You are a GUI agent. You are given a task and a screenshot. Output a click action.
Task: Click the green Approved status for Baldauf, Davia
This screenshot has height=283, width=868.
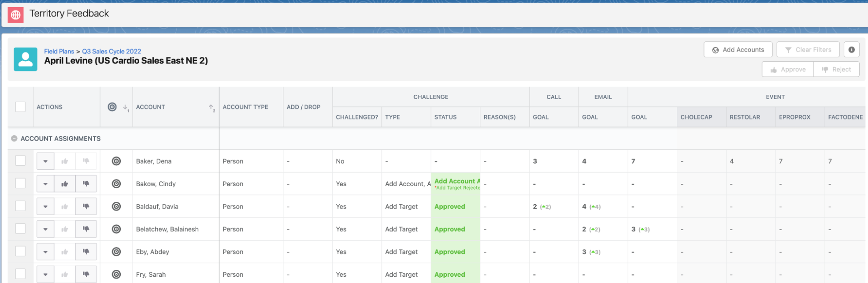[449, 207]
